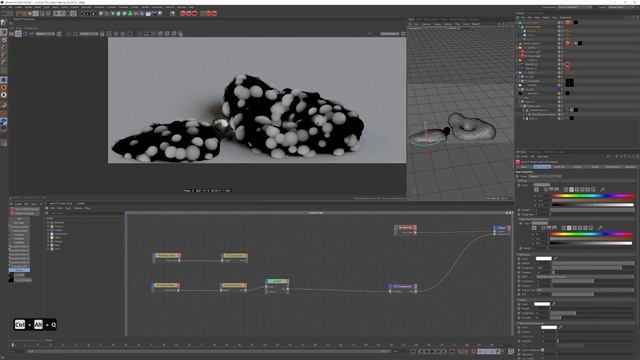
Task: Click the Diffuse color hue rainbow slider
Action: [593, 196]
